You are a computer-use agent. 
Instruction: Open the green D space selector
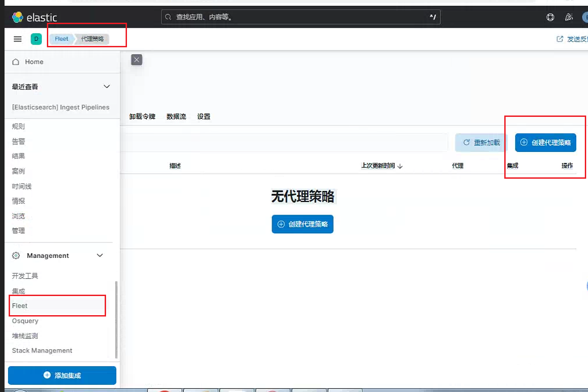tap(36, 39)
